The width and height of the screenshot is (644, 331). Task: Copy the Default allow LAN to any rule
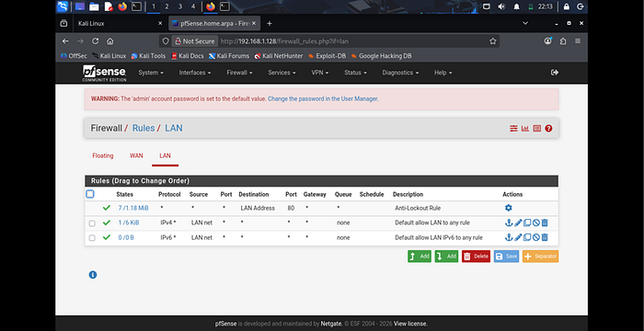[x=527, y=223]
